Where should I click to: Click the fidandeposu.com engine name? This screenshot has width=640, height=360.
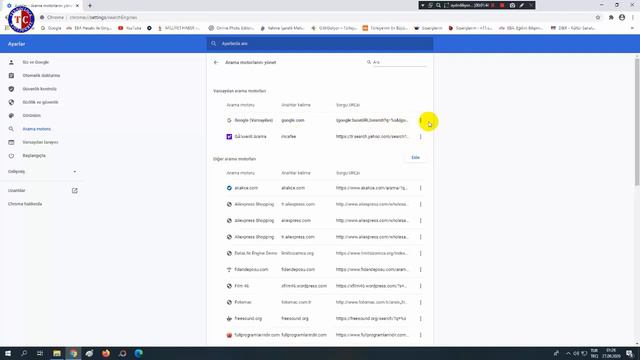tap(251, 270)
